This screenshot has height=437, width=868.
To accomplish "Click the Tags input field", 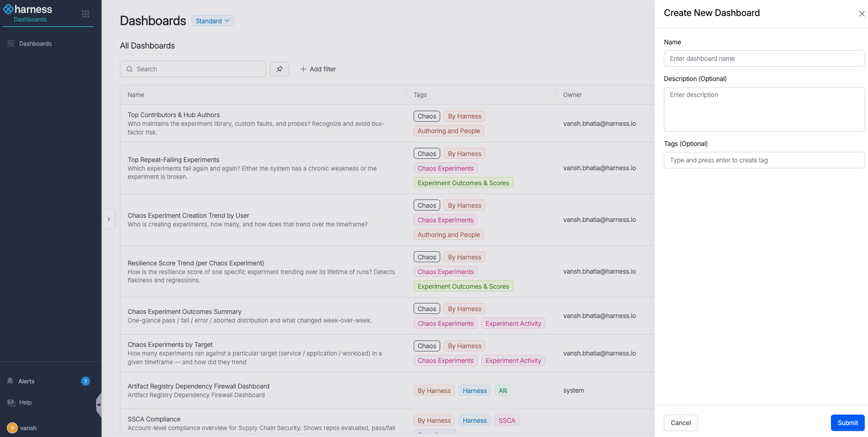I will [x=764, y=160].
